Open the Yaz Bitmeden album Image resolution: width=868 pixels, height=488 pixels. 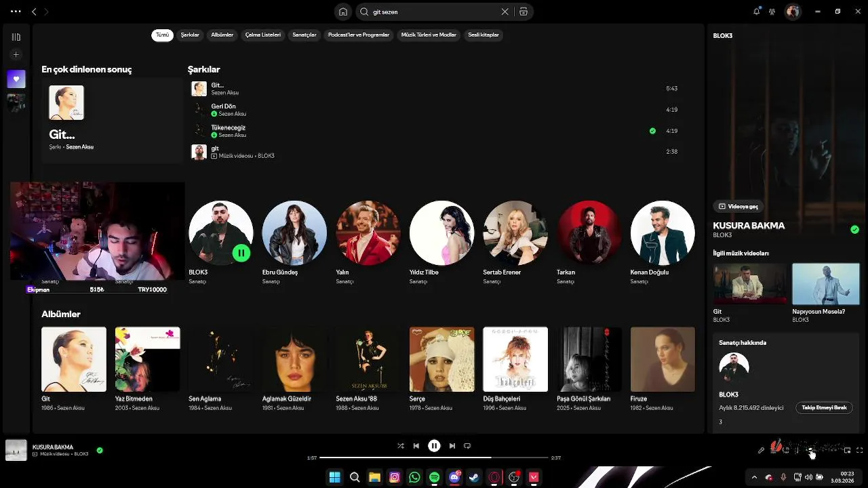147,369
